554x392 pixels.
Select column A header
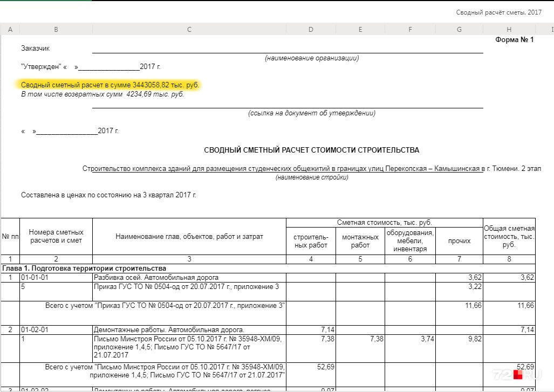tap(10, 29)
